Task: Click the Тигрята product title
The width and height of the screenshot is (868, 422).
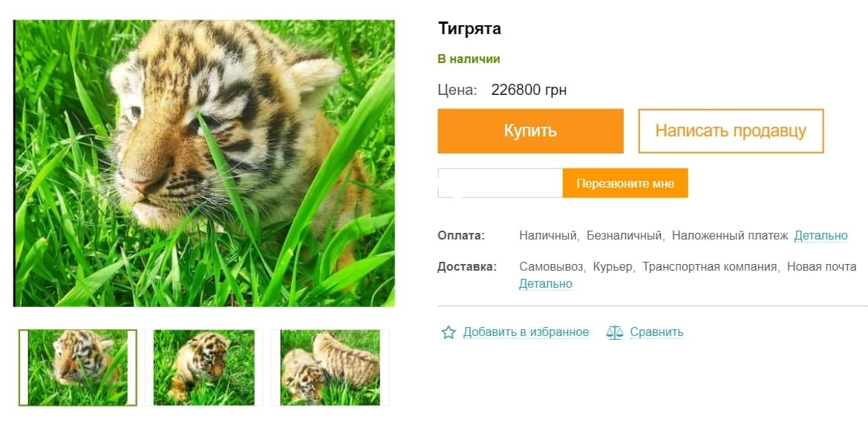Action: tap(469, 29)
